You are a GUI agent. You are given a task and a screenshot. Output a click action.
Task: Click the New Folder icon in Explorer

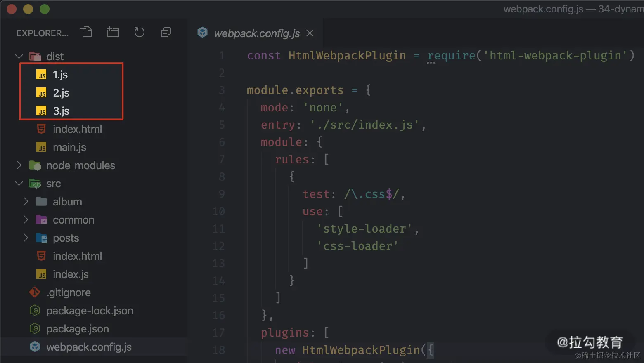coord(113,32)
